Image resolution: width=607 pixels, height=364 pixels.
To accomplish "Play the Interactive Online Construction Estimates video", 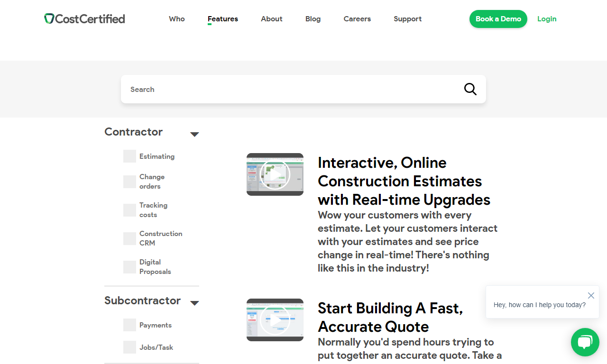I will pyautogui.click(x=275, y=174).
